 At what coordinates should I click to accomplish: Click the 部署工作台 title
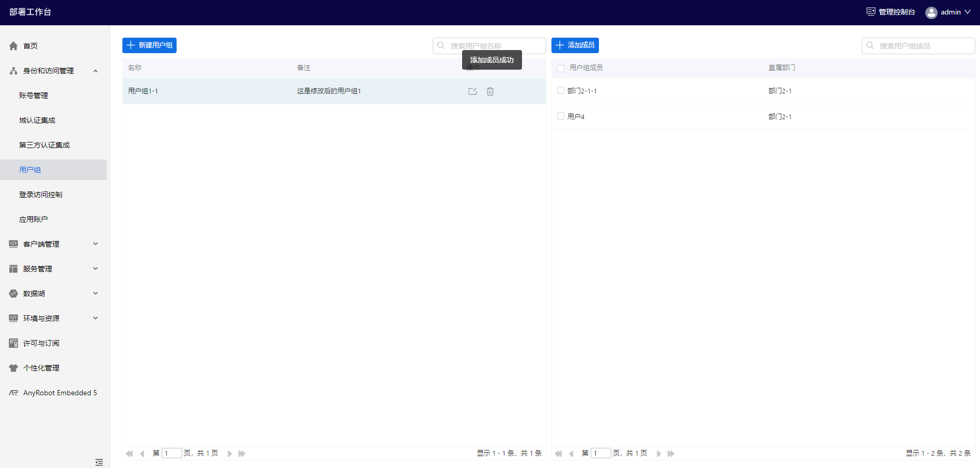point(30,12)
